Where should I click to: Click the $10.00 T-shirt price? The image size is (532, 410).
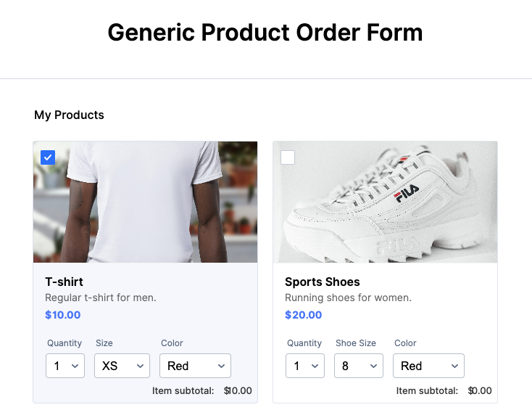pyautogui.click(x=63, y=315)
